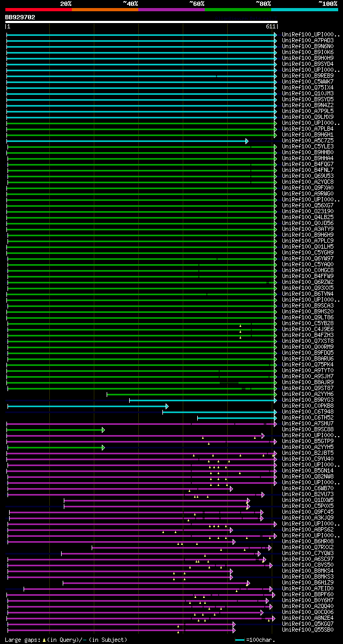Select the UniRef100_C5YLE3 label

coord(308,146)
